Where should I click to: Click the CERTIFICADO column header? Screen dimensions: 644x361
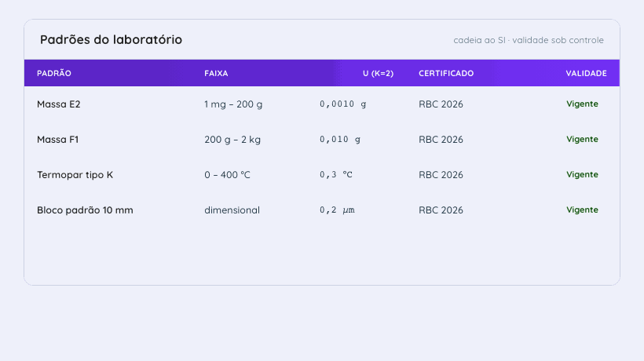tap(446, 74)
